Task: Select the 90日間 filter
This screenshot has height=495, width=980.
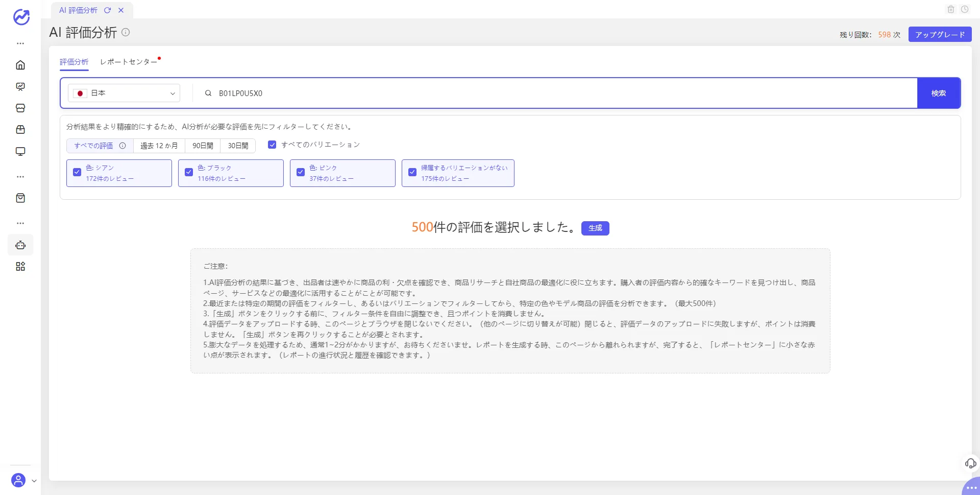Action: pos(203,146)
